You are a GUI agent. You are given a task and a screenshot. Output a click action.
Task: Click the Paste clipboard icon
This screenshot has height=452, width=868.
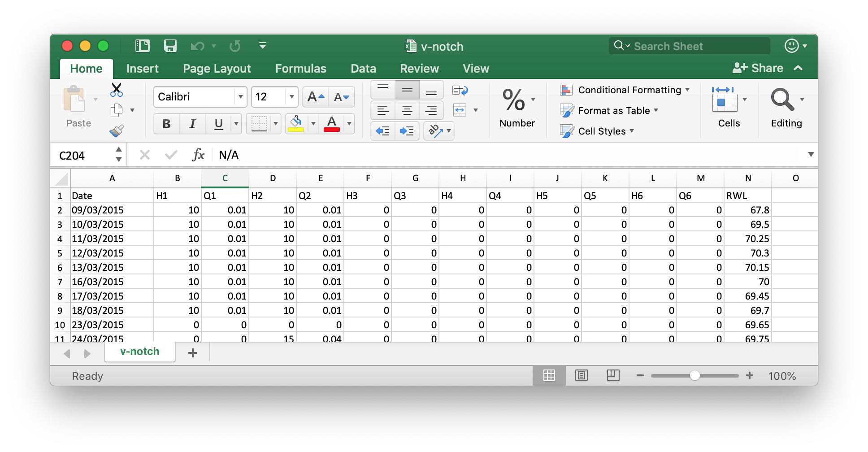click(x=74, y=99)
